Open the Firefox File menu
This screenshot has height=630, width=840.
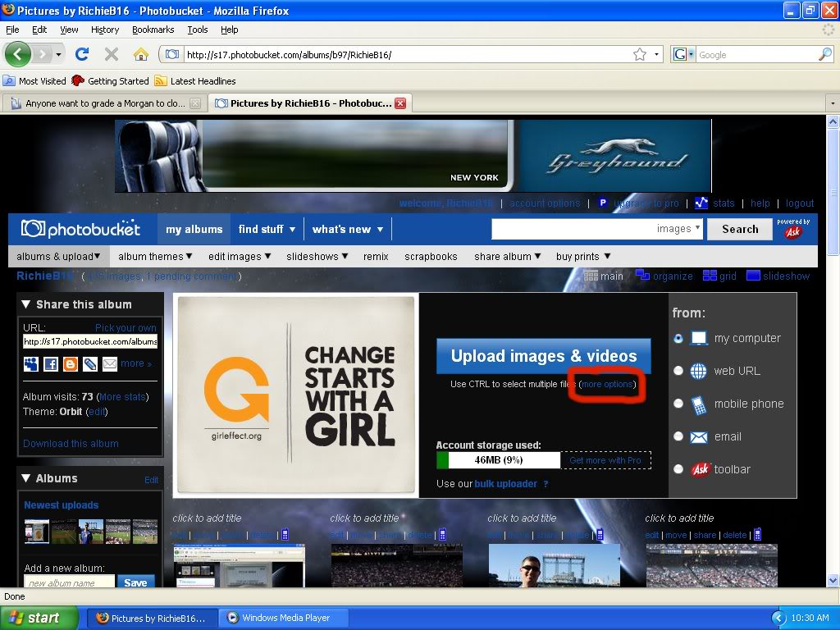tap(12, 30)
